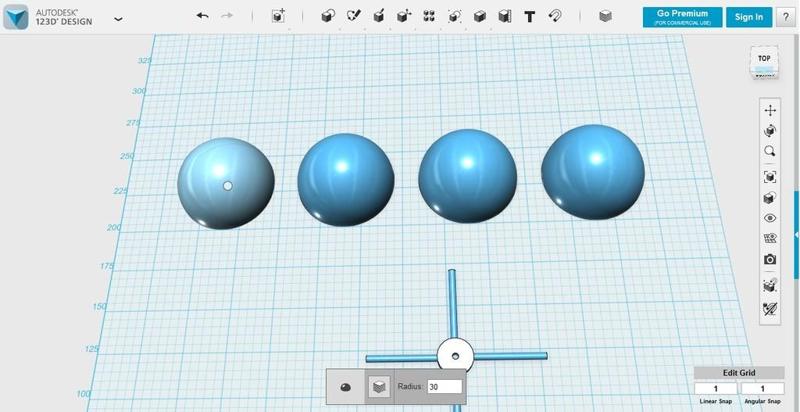Screen dimensions: 800x412
Task: Click the Edit Grid button
Action: tap(739, 373)
